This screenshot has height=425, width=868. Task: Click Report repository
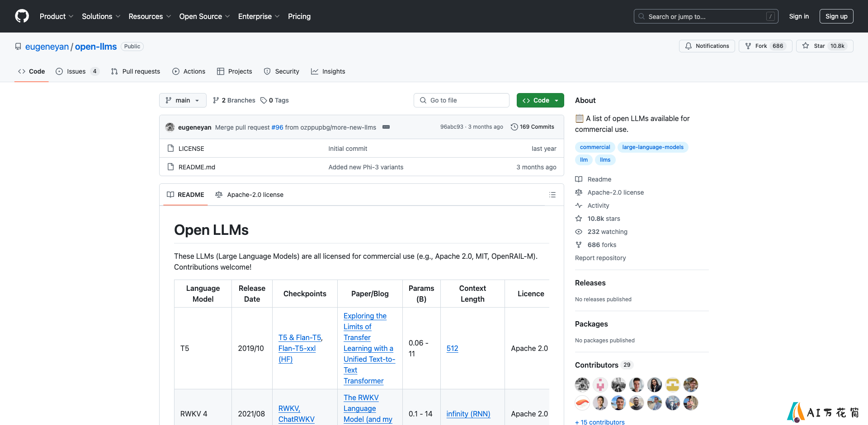(x=600, y=258)
